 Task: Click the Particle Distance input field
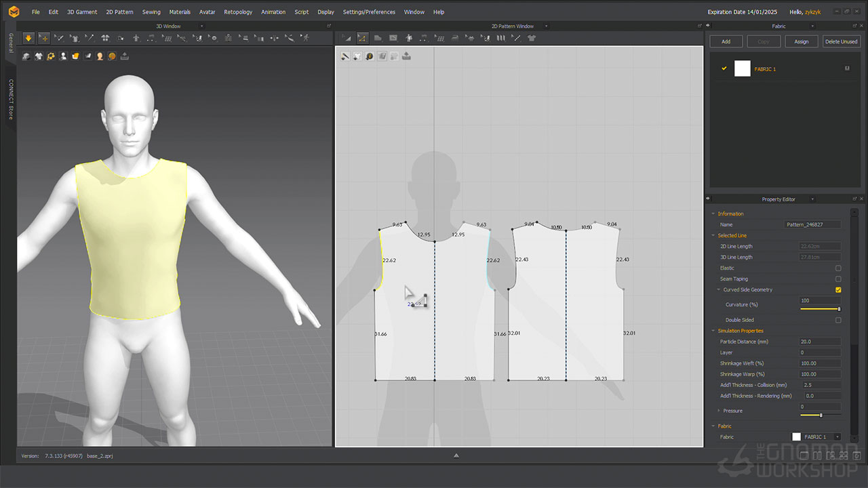pyautogui.click(x=820, y=342)
